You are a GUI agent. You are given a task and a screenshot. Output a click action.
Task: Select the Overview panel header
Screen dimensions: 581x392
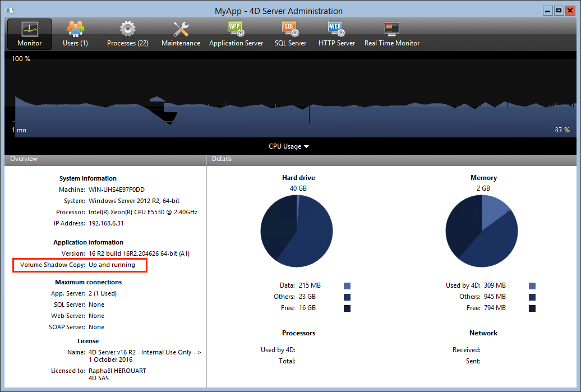(x=24, y=159)
